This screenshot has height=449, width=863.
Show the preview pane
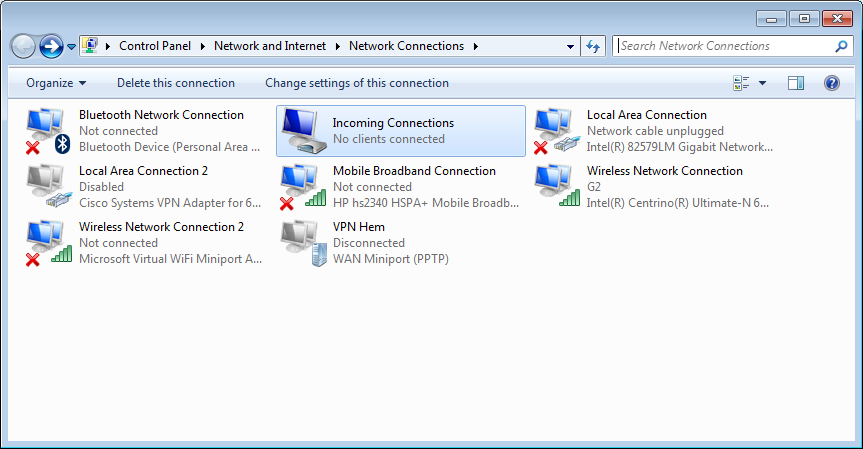pos(795,83)
